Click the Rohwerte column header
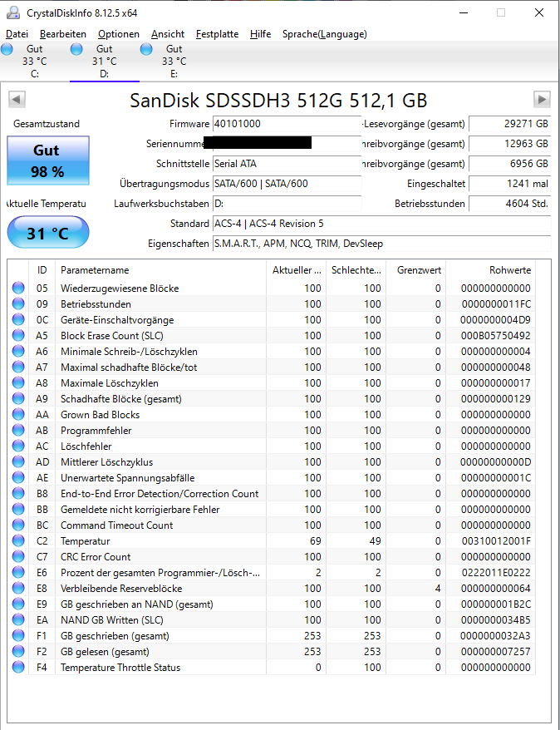This screenshot has width=560, height=730. [491, 270]
